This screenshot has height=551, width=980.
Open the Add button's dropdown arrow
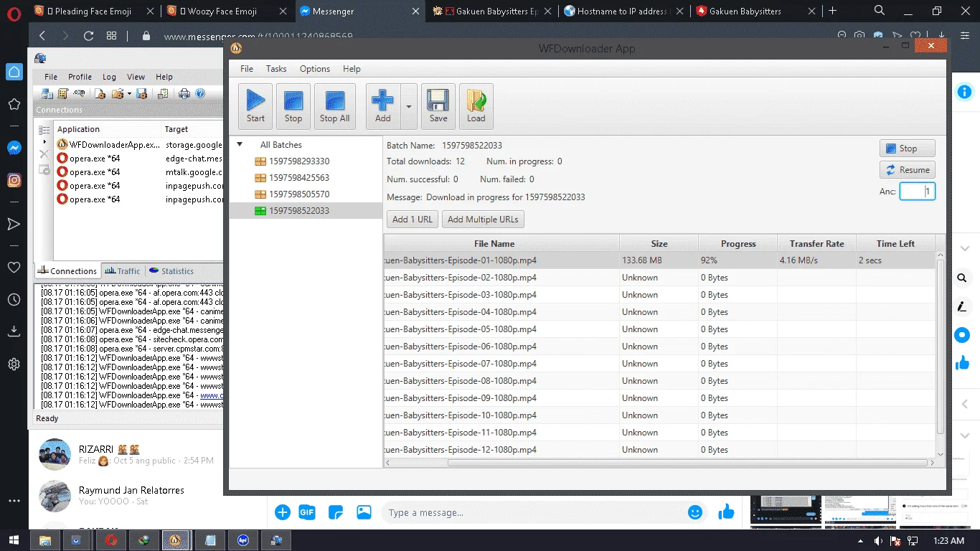pos(409,106)
